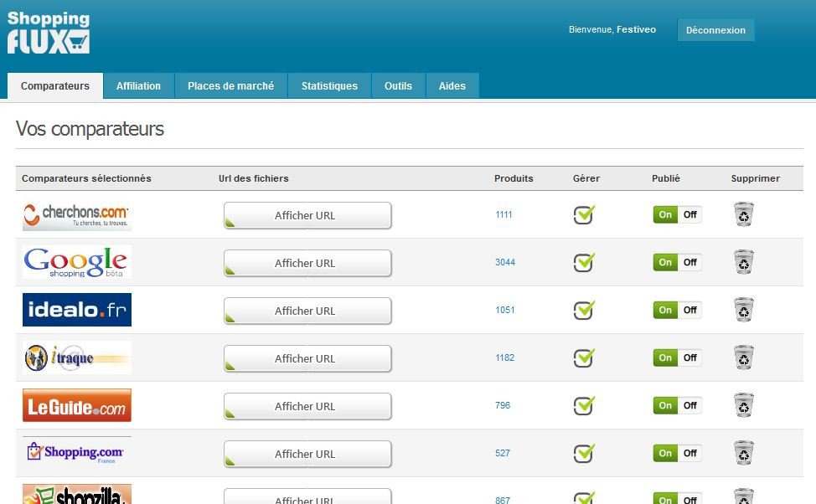
Task: Show the URL for i-traque row
Action: [307, 358]
